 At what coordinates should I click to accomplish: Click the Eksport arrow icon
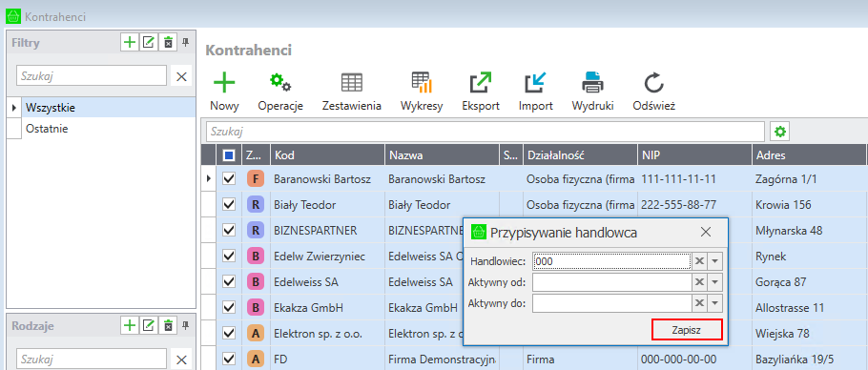pyautogui.click(x=481, y=83)
